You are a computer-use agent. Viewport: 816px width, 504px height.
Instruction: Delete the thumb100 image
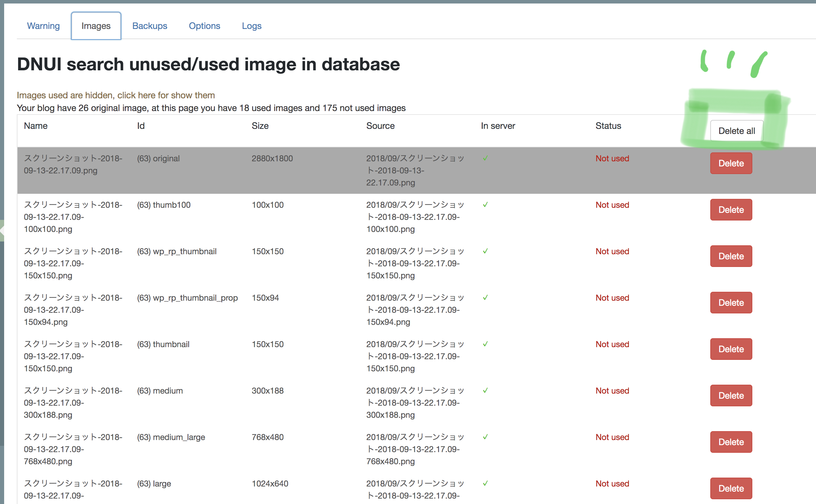pyautogui.click(x=731, y=210)
